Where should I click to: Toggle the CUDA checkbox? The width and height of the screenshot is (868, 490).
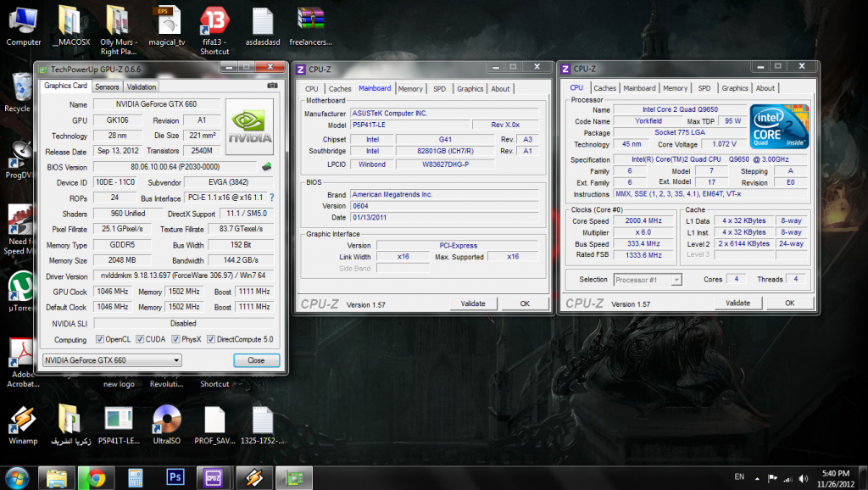pyautogui.click(x=138, y=340)
